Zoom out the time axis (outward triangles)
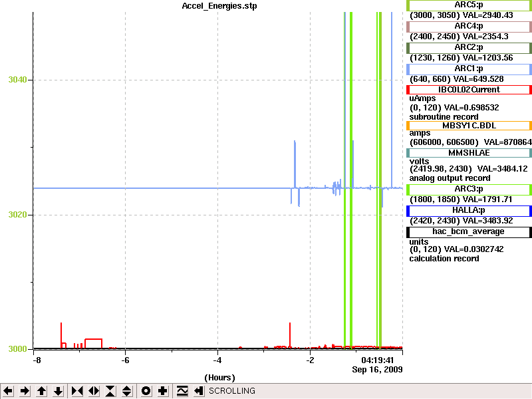Screen dimensions: 532x399 pyautogui.click(x=94, y=391)
